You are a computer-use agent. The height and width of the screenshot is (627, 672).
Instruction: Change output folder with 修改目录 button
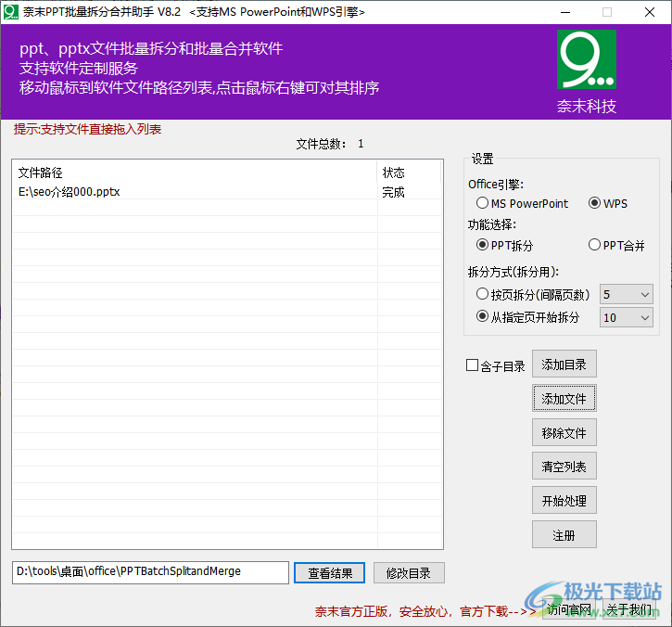pyautogui.click(x=409, y=573)
